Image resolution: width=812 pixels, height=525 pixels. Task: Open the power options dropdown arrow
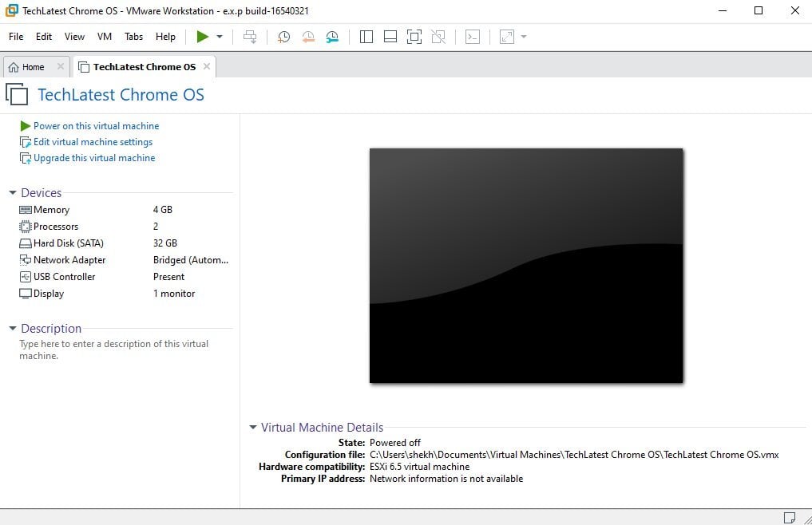tap(220, 36)
